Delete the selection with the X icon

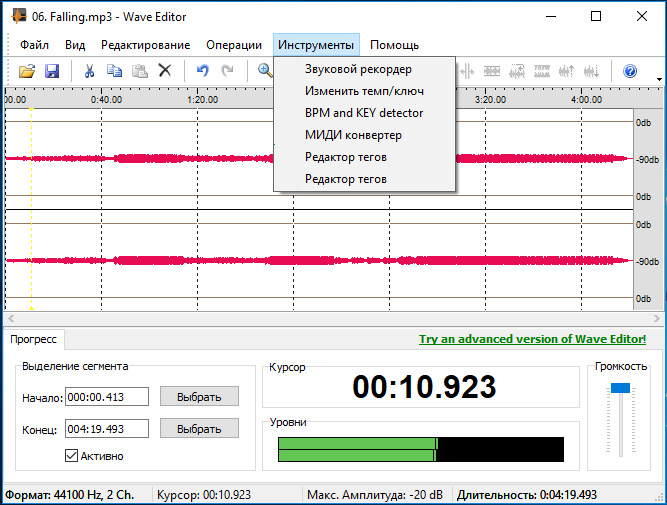pyautogui.click(x=165, y=71)
